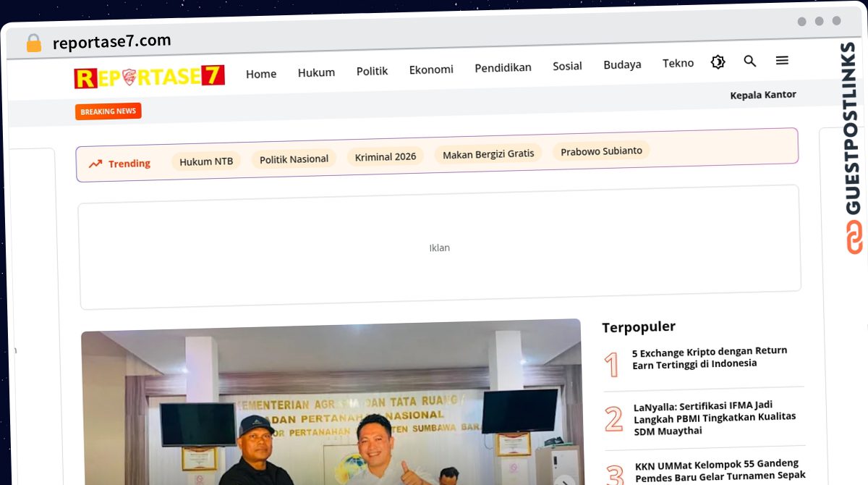Click the Breaking News badge

click(108, 111)
